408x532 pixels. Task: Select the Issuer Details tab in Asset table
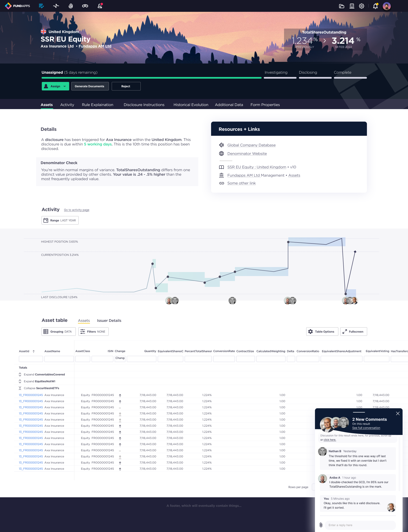pos(109,320)
